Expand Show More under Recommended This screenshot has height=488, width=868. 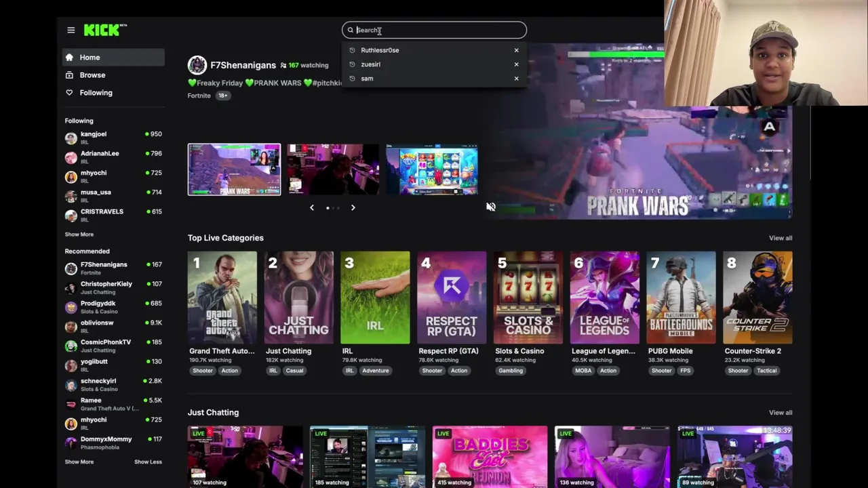point(79,462)
